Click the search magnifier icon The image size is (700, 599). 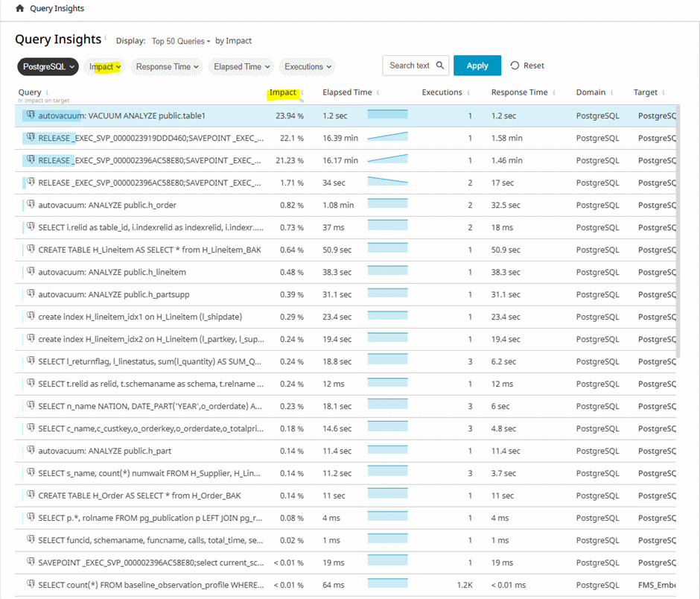[440, 66]
